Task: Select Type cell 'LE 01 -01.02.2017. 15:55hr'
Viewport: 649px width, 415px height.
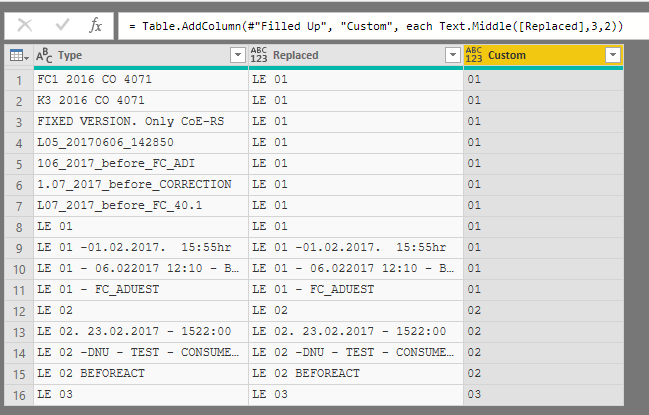Action: point(141,248)
